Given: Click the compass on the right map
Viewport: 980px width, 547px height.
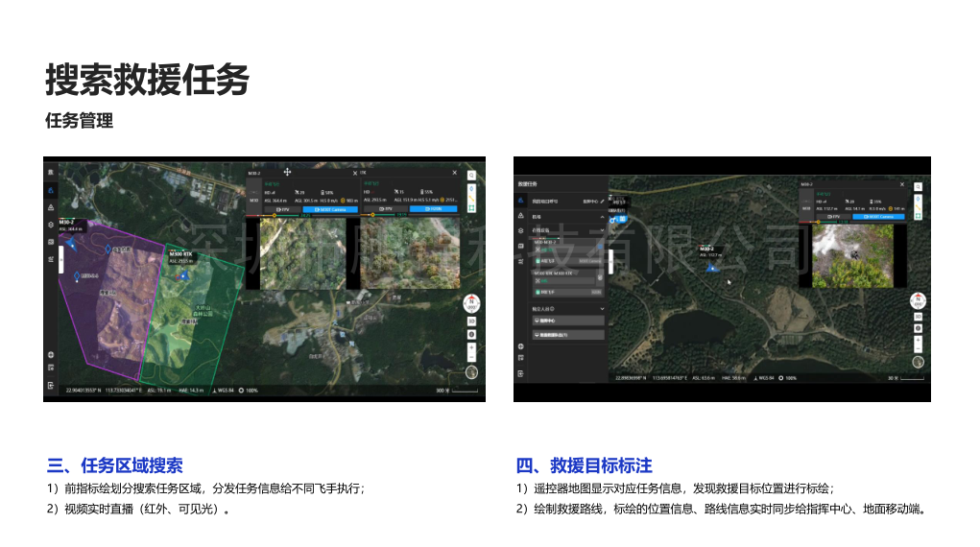Looking at the screenshot, I should [918, 298].
